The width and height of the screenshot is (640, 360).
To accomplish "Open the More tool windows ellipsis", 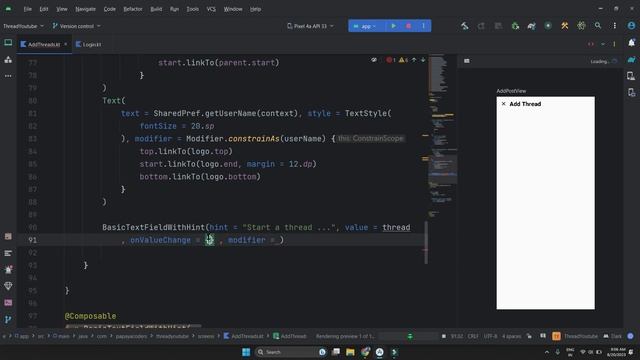I will (8, 76).
